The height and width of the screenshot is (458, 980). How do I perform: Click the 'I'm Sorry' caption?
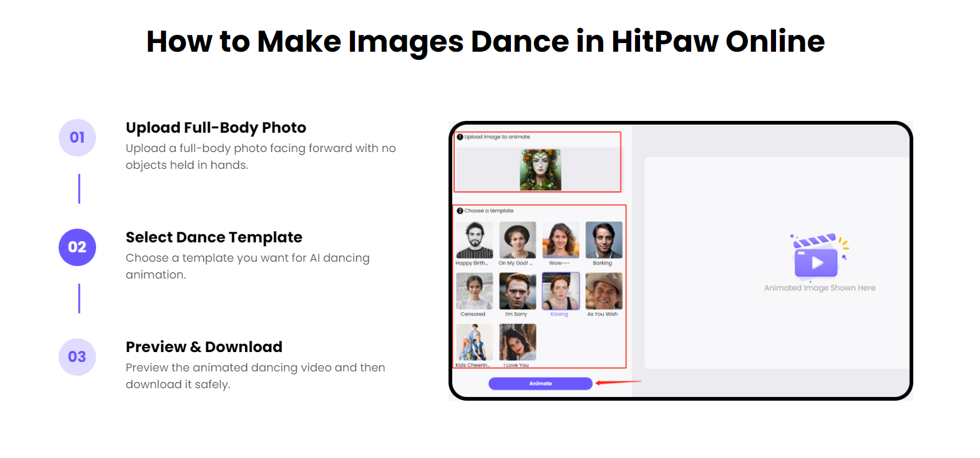point(516,314)
